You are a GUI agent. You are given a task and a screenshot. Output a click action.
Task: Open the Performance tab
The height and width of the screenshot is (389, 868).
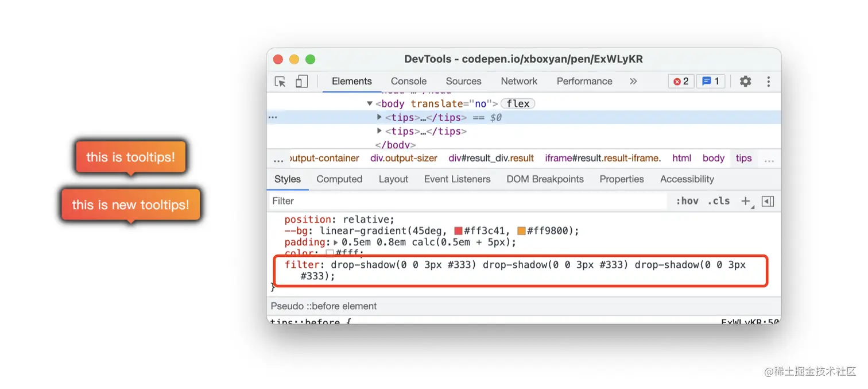584,82
